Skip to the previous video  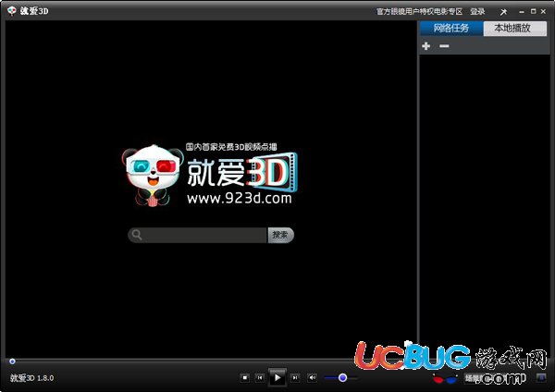coord(260,378)
